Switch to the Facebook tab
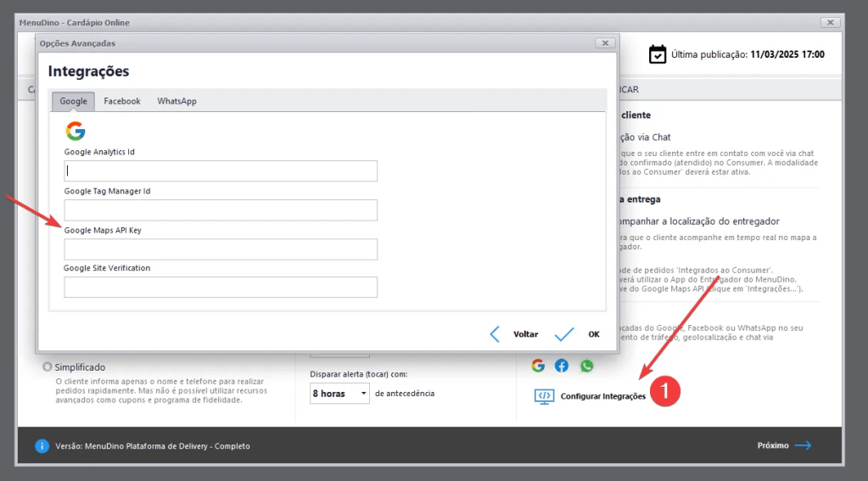 pyautogui.click(x=122, y=101)
